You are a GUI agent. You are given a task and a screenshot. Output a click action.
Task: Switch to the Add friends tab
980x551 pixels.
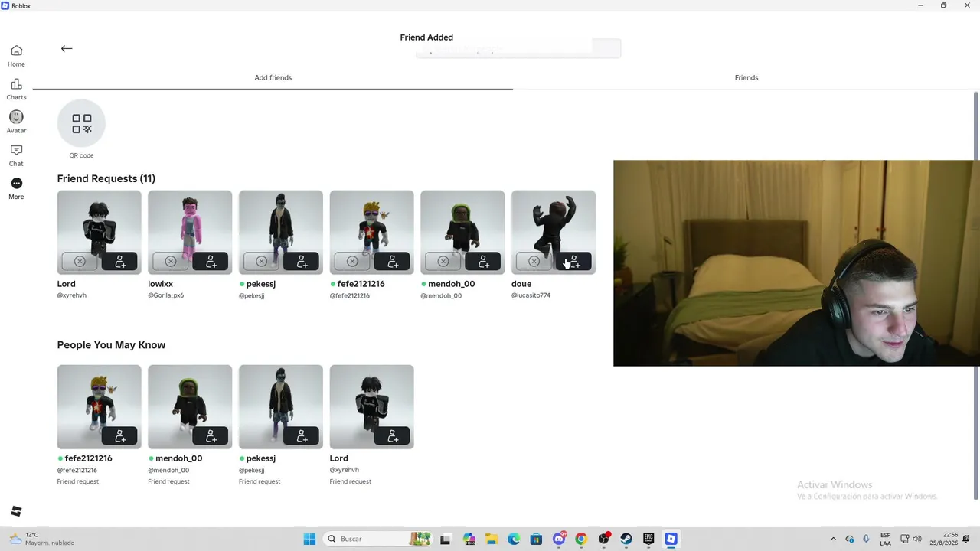coord(273,77)
